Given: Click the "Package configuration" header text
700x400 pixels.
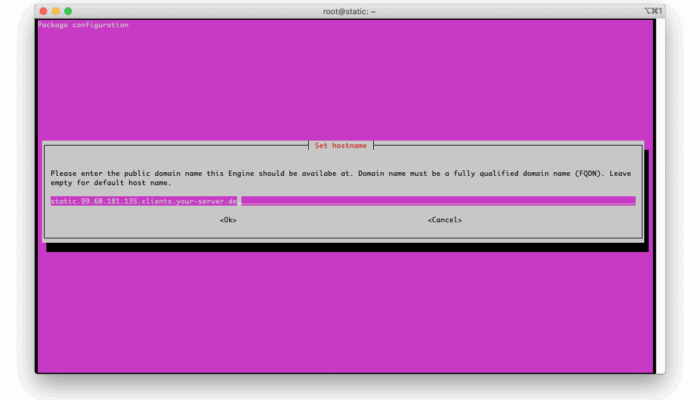Looking at the screenshot, I should tap(84, 25).
